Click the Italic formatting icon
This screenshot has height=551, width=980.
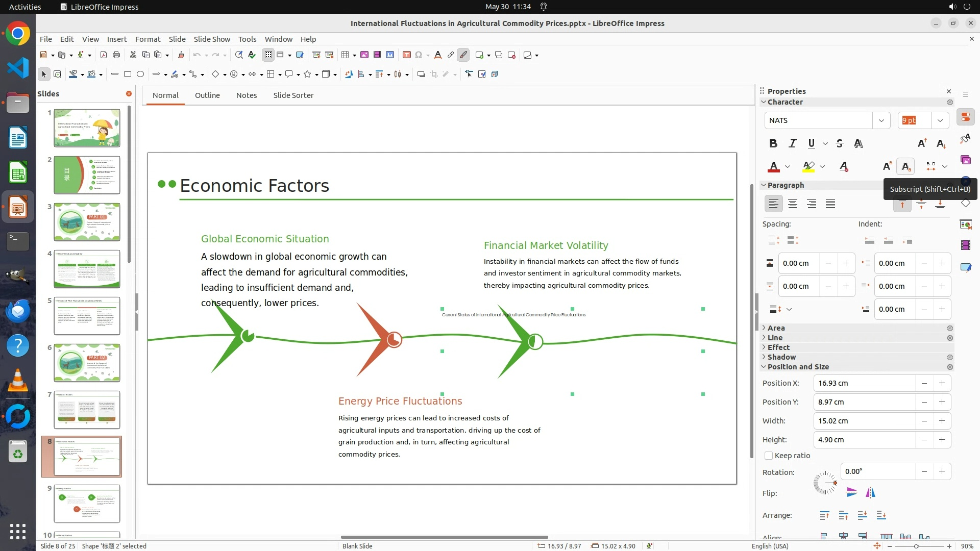pyautogui.click(x=792, y=143)
